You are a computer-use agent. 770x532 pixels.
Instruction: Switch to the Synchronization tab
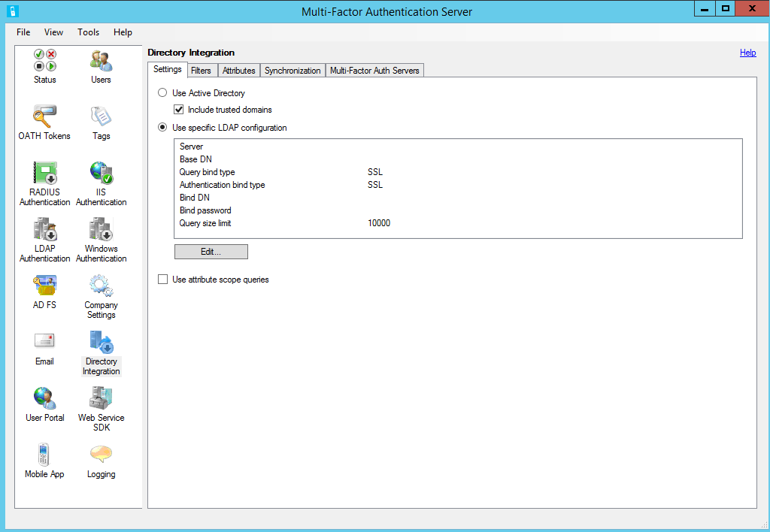pyautogui.click(x=293, y=71)
